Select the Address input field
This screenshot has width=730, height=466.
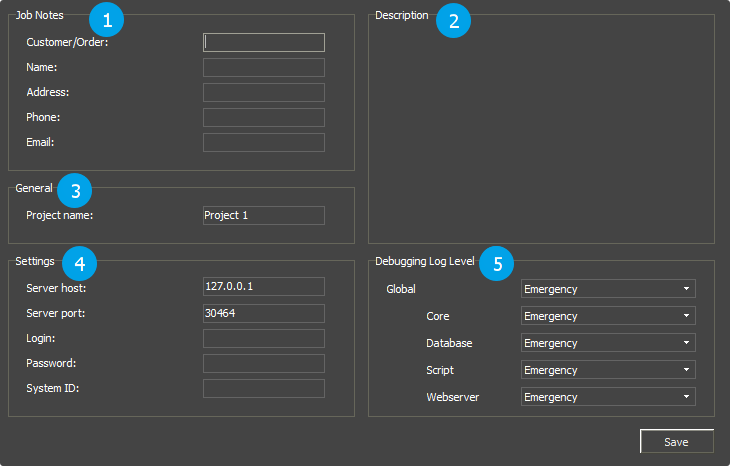tap(264, 92)
